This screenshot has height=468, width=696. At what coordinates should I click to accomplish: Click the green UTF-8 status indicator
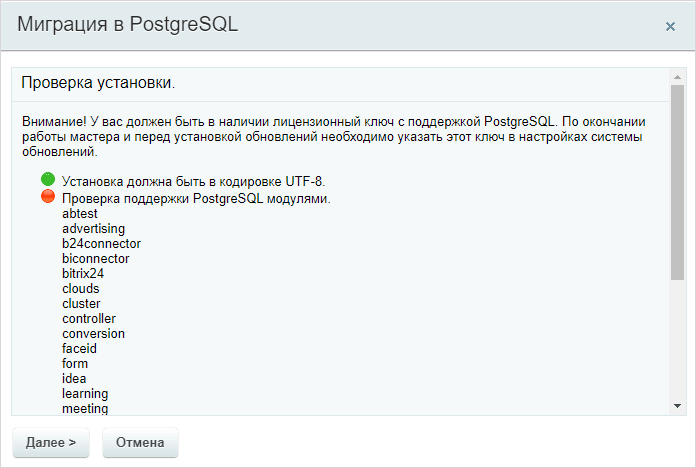pyautogui.click(x=48, y=179)
